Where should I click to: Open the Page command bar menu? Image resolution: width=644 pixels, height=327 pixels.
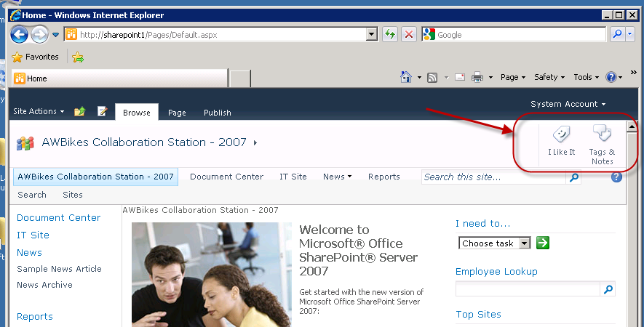(x=513, y=77)
